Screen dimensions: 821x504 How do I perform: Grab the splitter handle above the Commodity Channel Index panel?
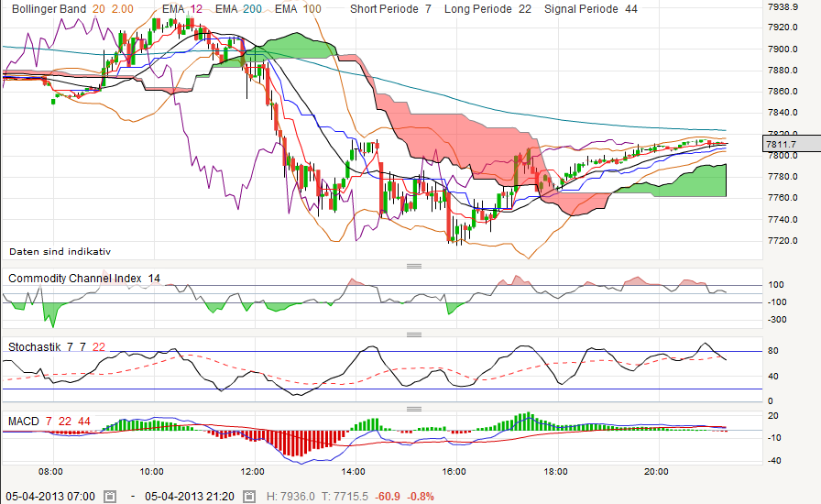click(x=414, y=266)
